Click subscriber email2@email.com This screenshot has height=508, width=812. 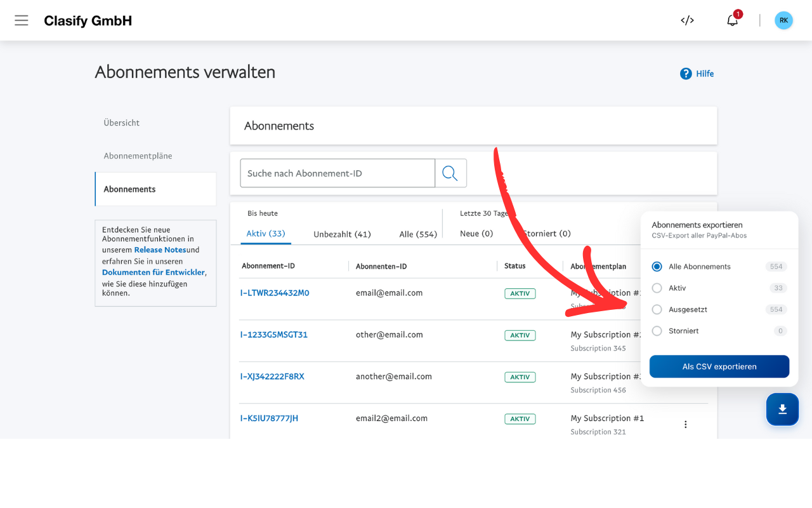point(391,418)
